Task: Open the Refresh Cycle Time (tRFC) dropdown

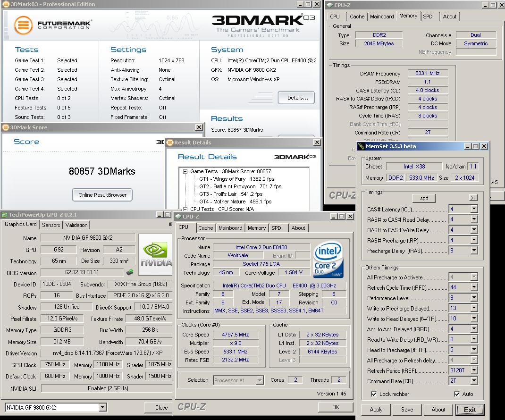Action: (474, 287)
